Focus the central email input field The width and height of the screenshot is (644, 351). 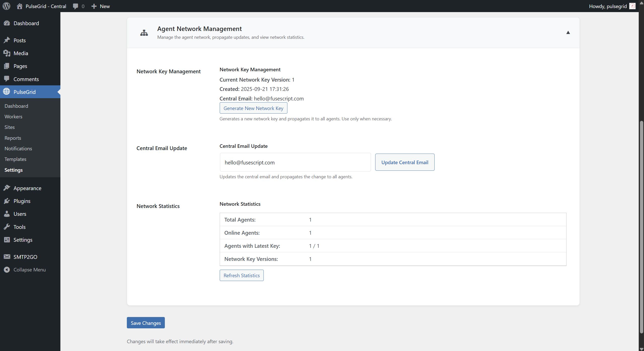[x=295, y=162]
